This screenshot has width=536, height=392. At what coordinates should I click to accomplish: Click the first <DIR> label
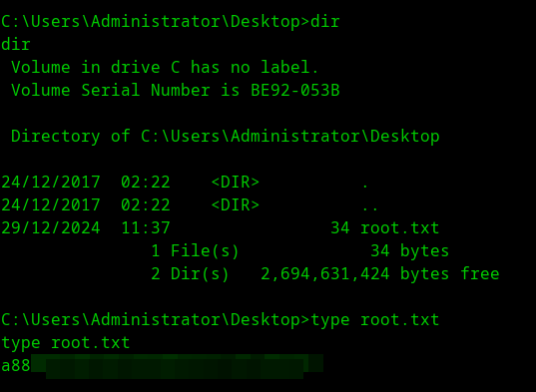coord(236,182)
